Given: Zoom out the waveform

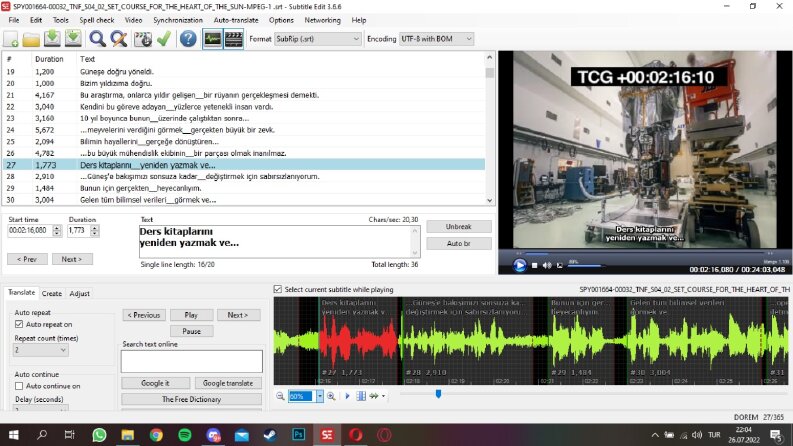Looking at the screenshot, I should point(280,396).
